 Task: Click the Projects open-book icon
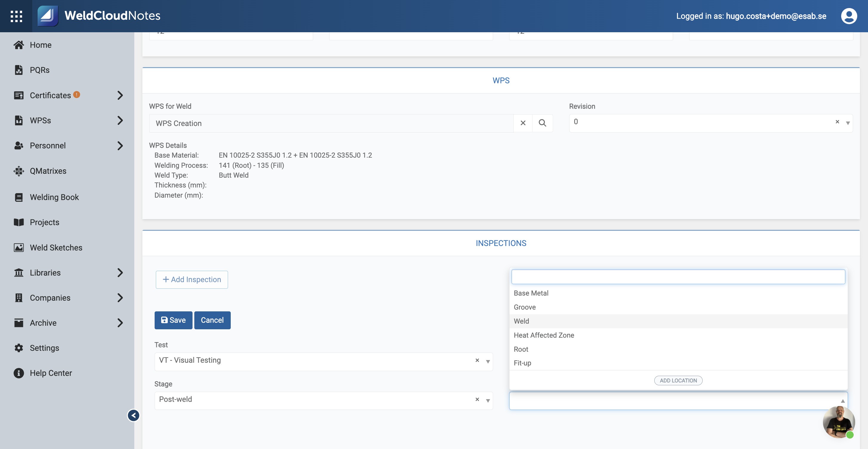(x=19, y=222)
